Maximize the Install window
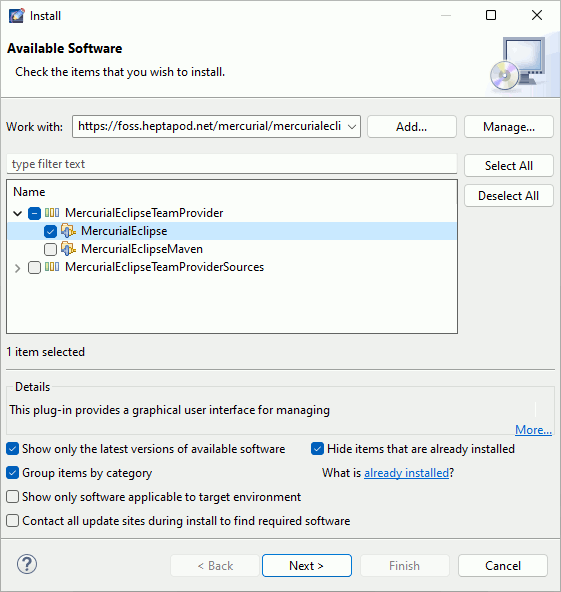Viewport: 561px width, 592px height. point(491,15)
